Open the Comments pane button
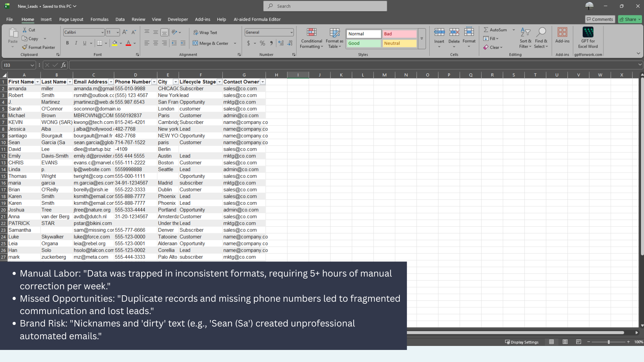Image resolution: width=644 pixels, height=362 pixels. pyautogui.click(x=600, y=19)
